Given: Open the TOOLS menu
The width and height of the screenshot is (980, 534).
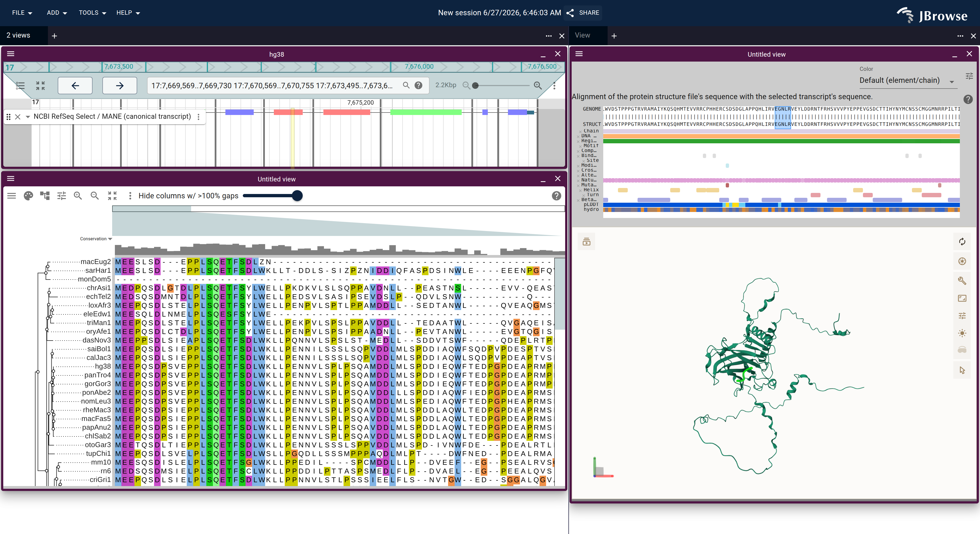Looking at the screenshot, I should [92, 13].
